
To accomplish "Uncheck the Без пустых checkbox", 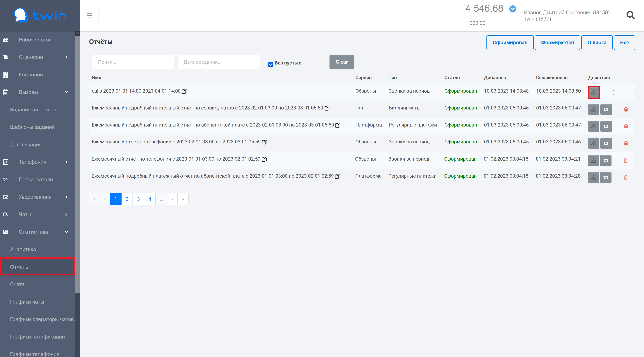I will [270, 64].
